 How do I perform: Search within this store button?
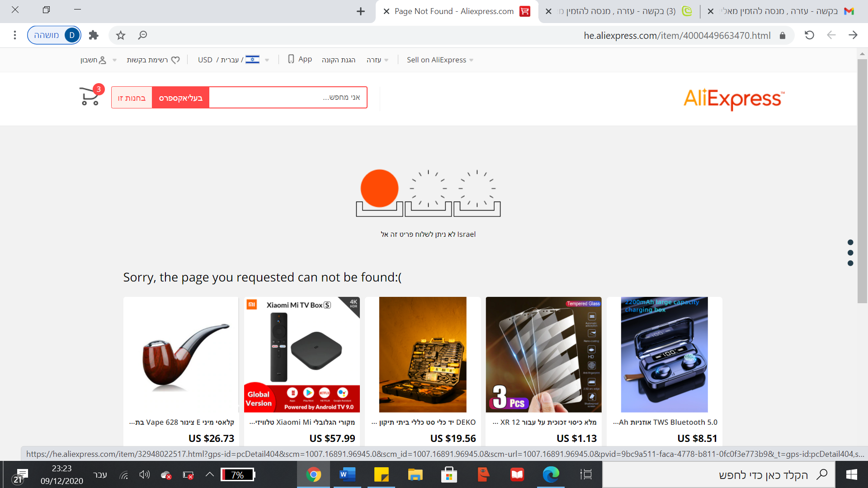pos(132,98)
